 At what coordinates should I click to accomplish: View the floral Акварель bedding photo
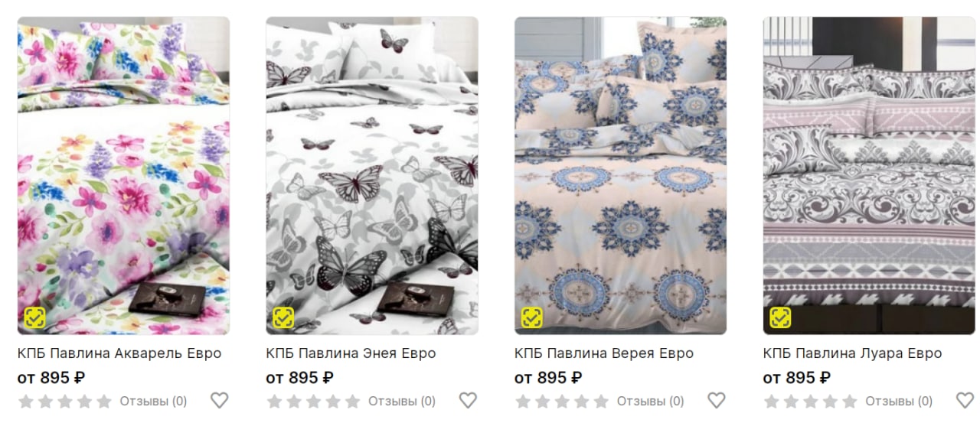123,176
